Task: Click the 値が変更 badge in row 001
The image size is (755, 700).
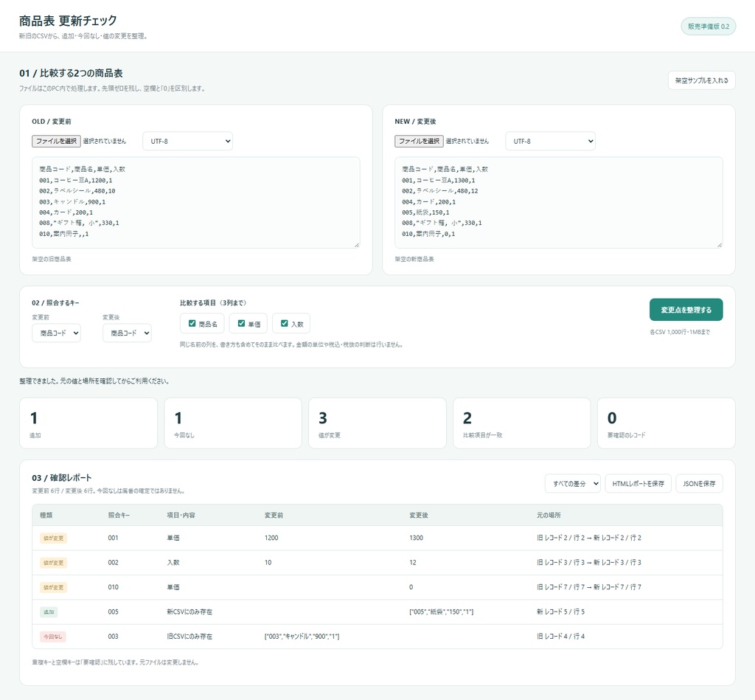Action: click(x=53, y=538)
